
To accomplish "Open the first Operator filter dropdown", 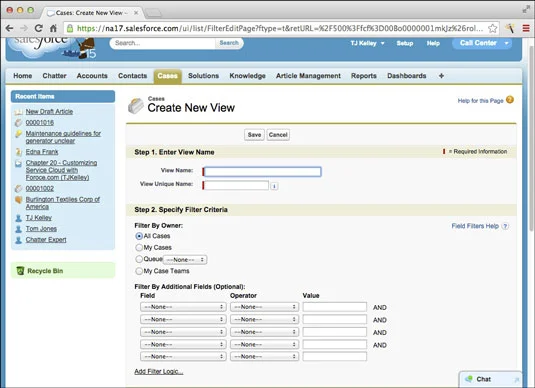I will 264,307.
